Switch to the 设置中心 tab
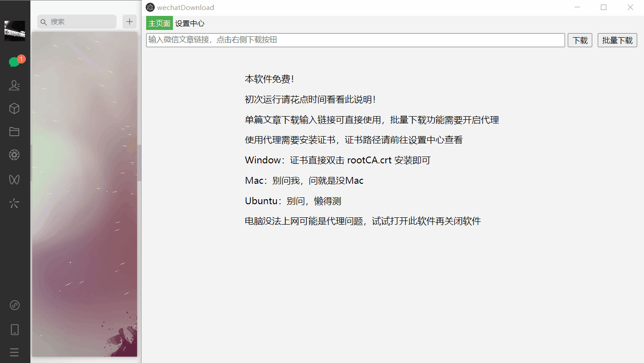Screen dimensions: 644x363 tap(190, 24)
